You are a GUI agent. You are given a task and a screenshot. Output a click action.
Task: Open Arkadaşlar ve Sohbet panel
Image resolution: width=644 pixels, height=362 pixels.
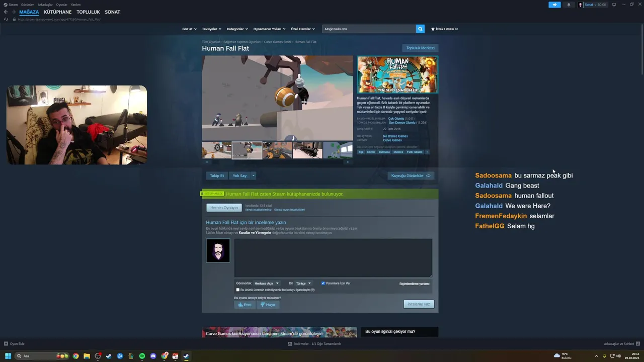pos(621,344)
